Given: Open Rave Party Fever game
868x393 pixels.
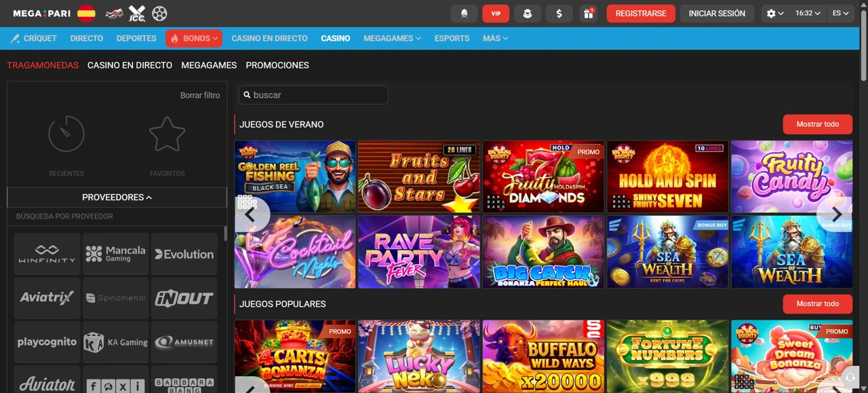Looking at the screenshot, I should [419, 252].
